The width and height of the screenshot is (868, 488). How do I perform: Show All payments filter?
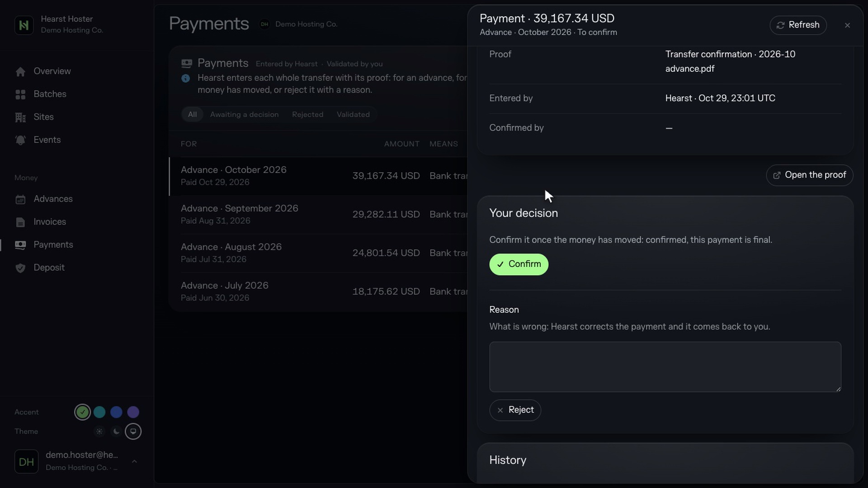click(x=192, y=114)
